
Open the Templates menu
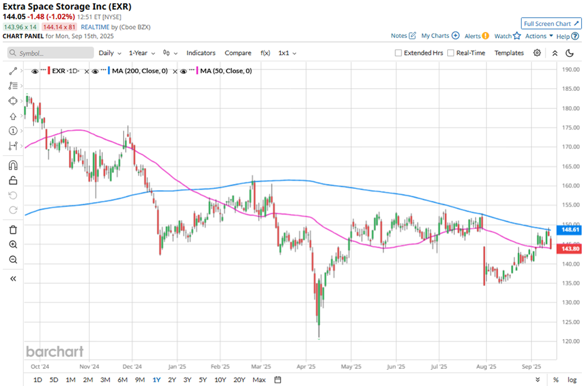pyautogui.click(x=509, y=53)
